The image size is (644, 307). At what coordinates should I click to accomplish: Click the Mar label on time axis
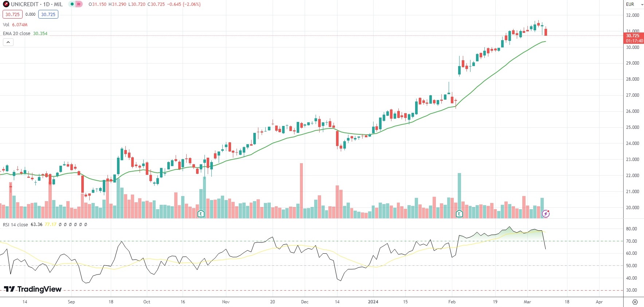pyautogui.click(x=527, y=302)
